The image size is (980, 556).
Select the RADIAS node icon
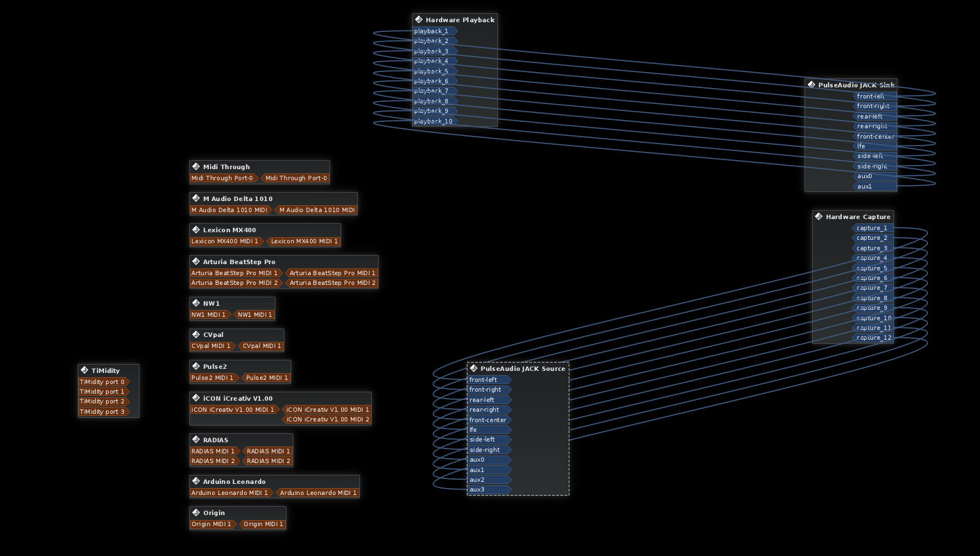tap(196, 440)
